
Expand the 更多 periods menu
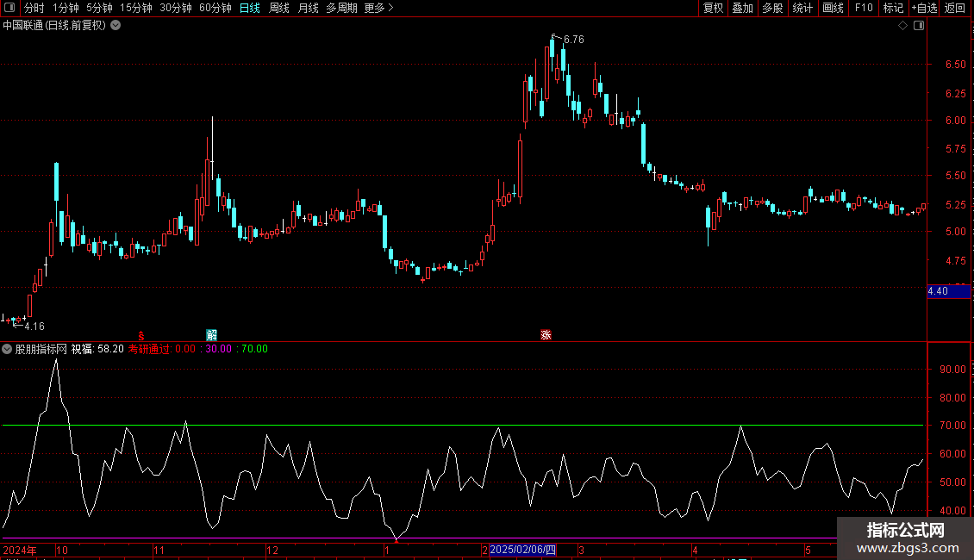tap(379, 8)
